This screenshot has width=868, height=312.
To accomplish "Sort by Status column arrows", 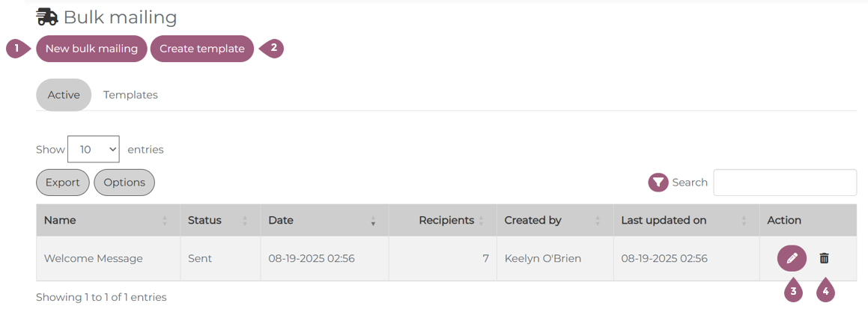I will click(245, 221).
